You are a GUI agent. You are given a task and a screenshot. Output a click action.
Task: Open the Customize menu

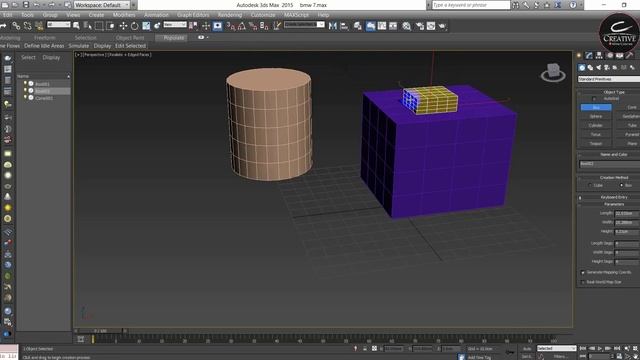263,15
